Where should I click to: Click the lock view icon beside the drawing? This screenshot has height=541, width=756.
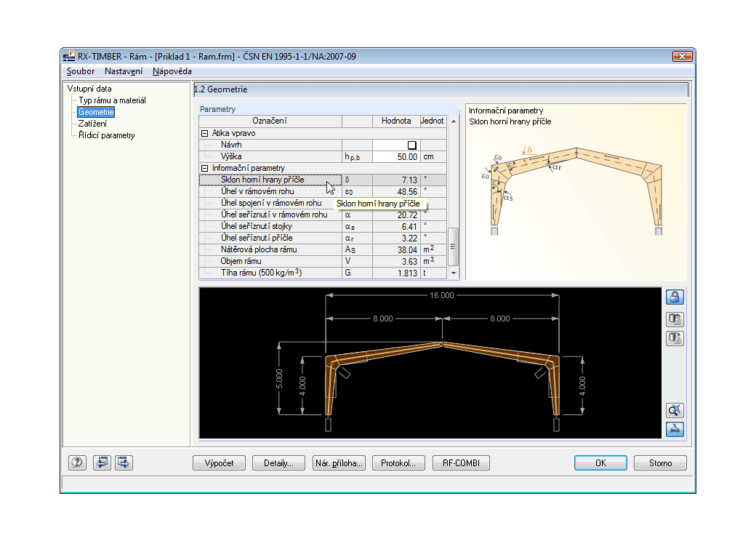coord(675,297)
